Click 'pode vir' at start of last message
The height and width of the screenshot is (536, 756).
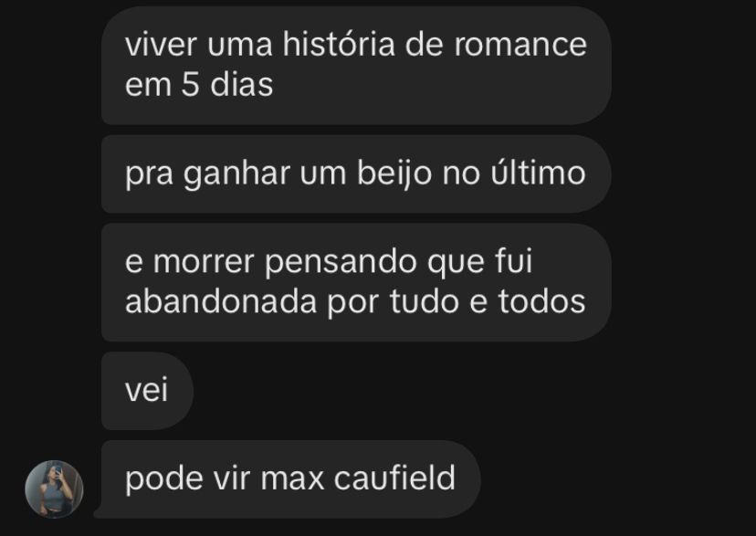(188, 479)
